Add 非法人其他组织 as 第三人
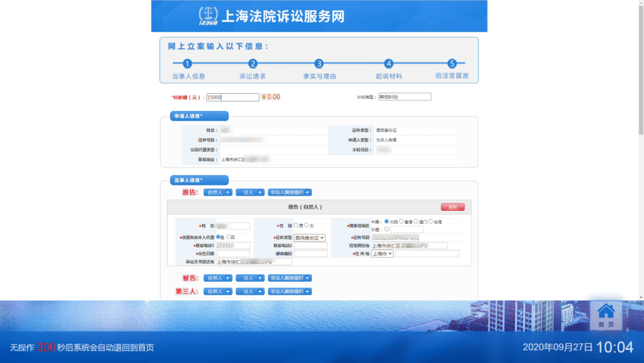Image resolution: width=644 pixels, height=363 pixels. click(290, 291)
